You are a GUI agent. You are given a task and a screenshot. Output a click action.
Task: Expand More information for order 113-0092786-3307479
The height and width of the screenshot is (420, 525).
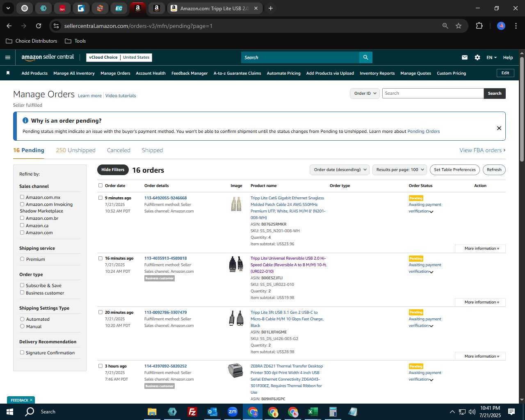click(x=480, y=356)
